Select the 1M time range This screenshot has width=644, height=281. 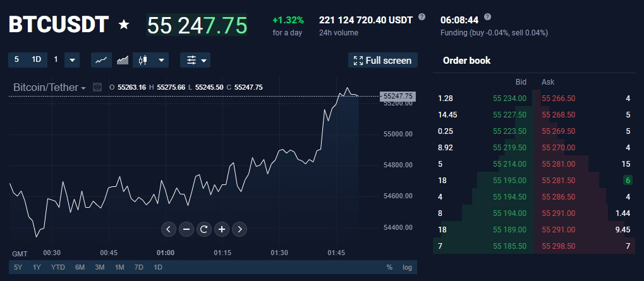pos(119,267)
